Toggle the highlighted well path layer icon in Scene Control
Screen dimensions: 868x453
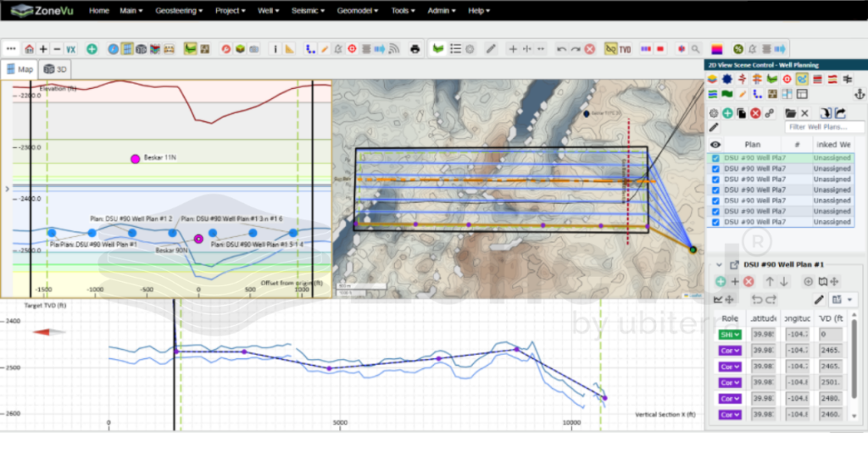click(x=802, y=79)
